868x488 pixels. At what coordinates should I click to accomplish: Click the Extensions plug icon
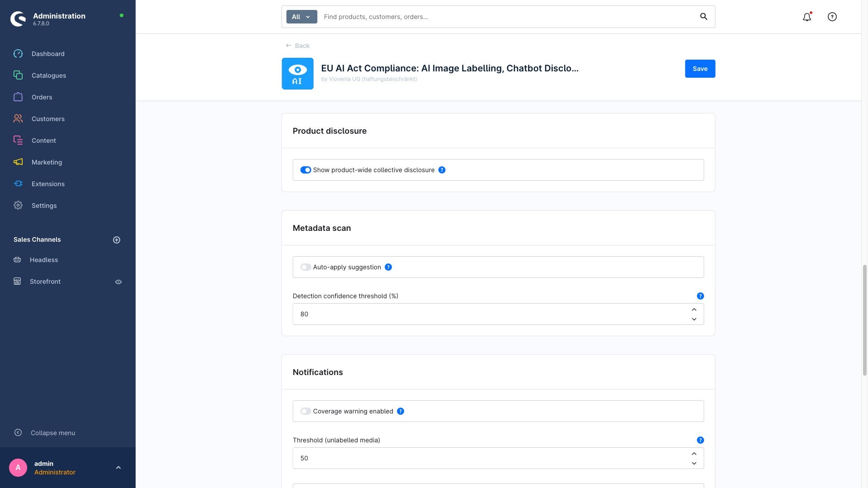[x=18, y=184]
